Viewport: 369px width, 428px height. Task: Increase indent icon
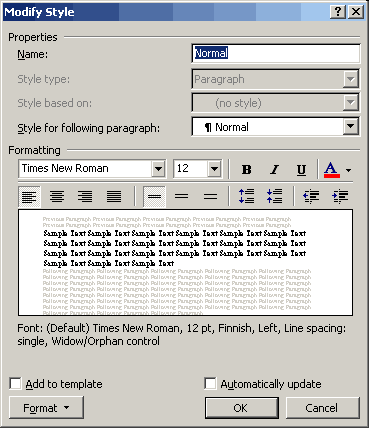[340, 196]
